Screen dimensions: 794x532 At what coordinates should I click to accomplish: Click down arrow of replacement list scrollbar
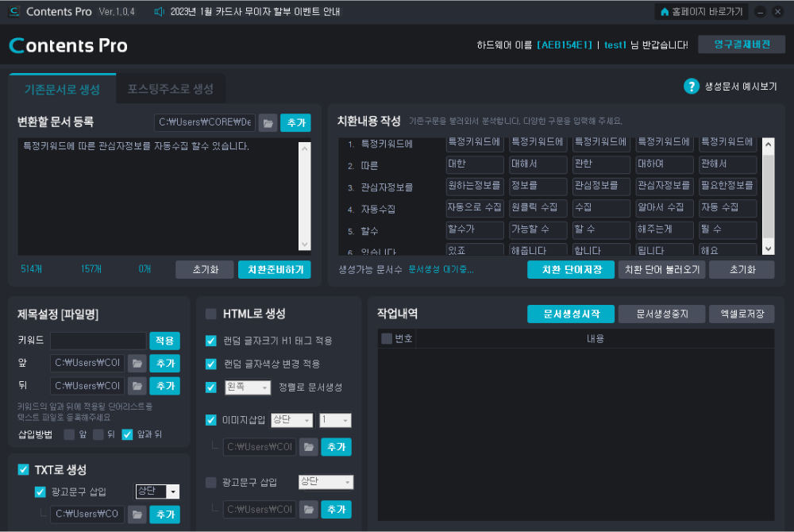pyautogui.click(x=768, y=248)
